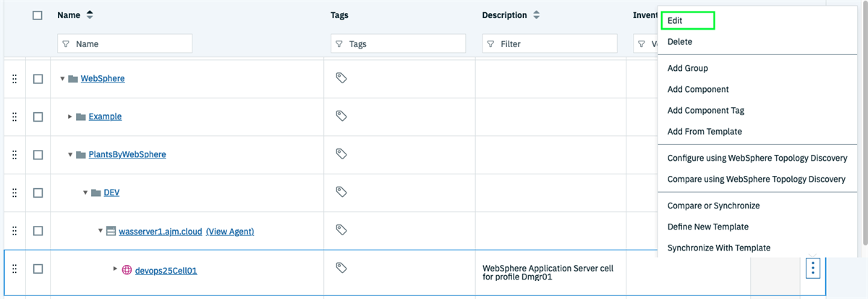Check the PlantsByWebSphere row checkbox
Viewport: 868px width, 299px height.
click(38, 154)
